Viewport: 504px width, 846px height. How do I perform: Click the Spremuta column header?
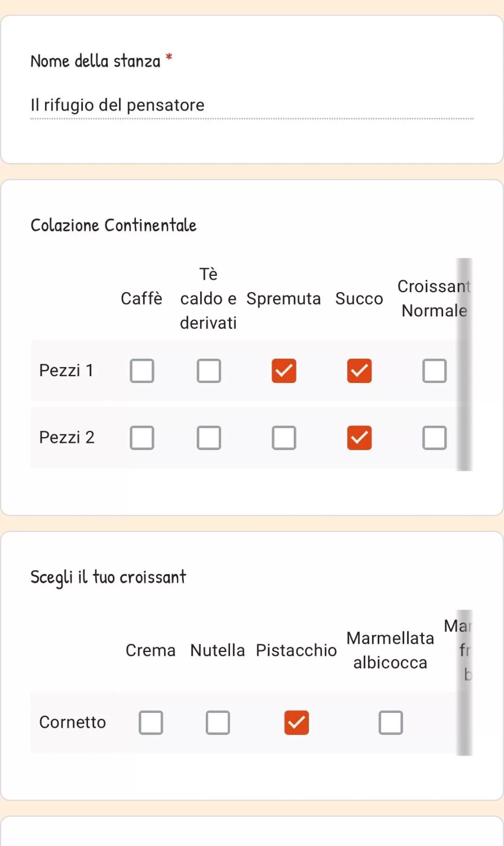(x=284, y=299)
